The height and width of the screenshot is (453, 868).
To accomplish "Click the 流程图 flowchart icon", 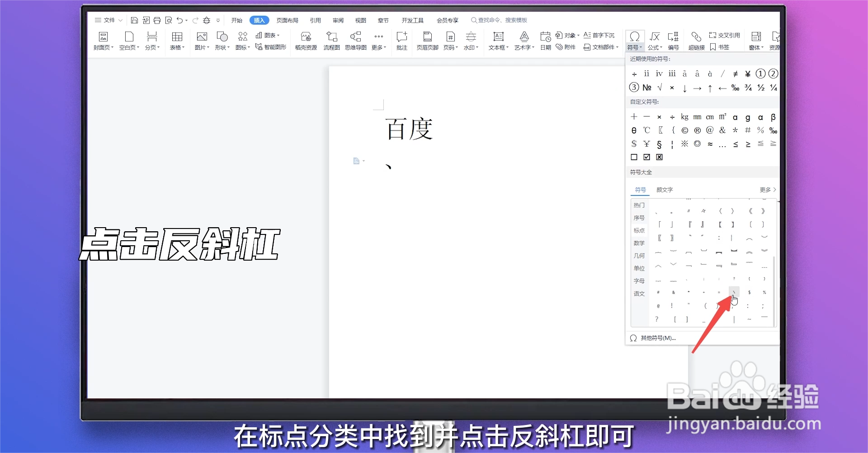I will (x=331, y=40).
